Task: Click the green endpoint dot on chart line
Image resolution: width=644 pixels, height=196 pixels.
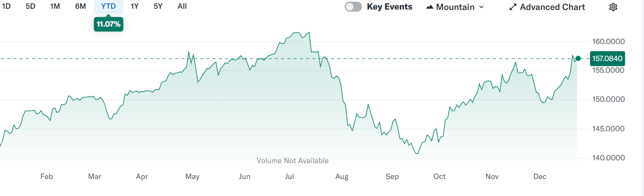Action: click(578, 59)
